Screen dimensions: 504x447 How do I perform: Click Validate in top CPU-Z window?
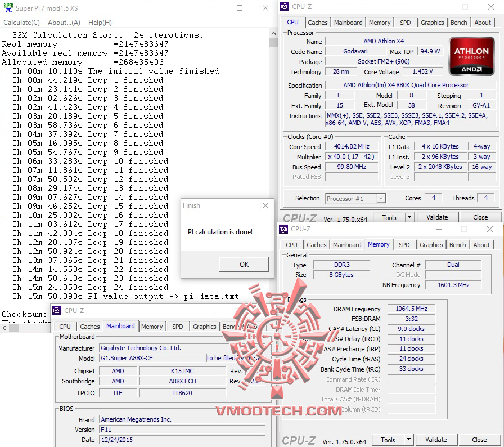click(437, 218)
